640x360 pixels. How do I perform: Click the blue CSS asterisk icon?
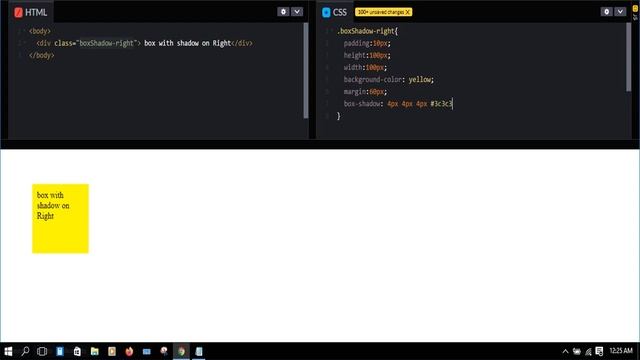tap(326, 13)
